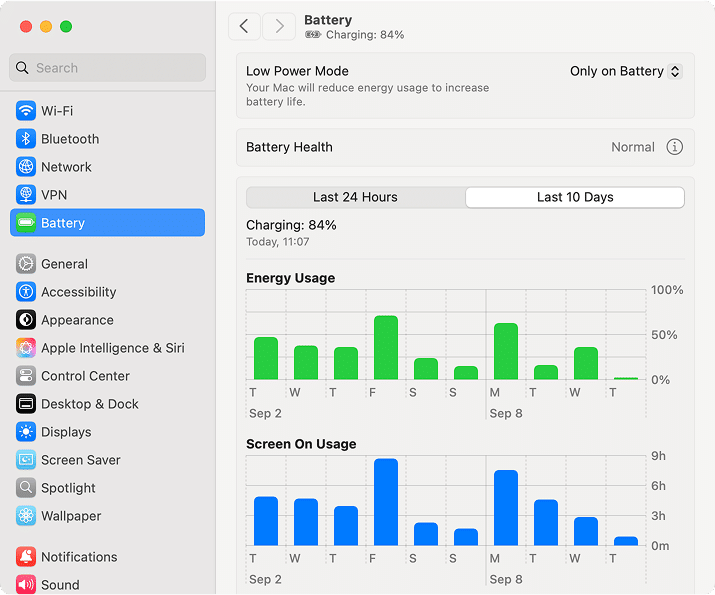Click the Battery Health info icon
715x595 pixels.
tap(675, 147)
